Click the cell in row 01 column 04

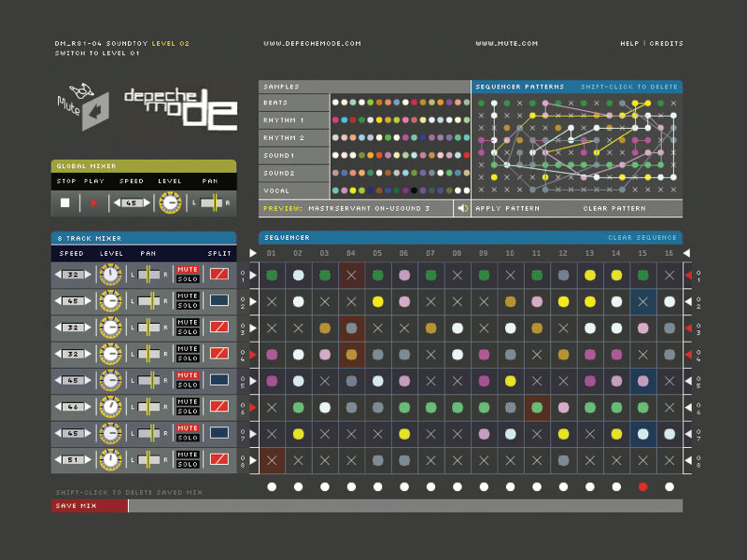[x=351, y=275]
